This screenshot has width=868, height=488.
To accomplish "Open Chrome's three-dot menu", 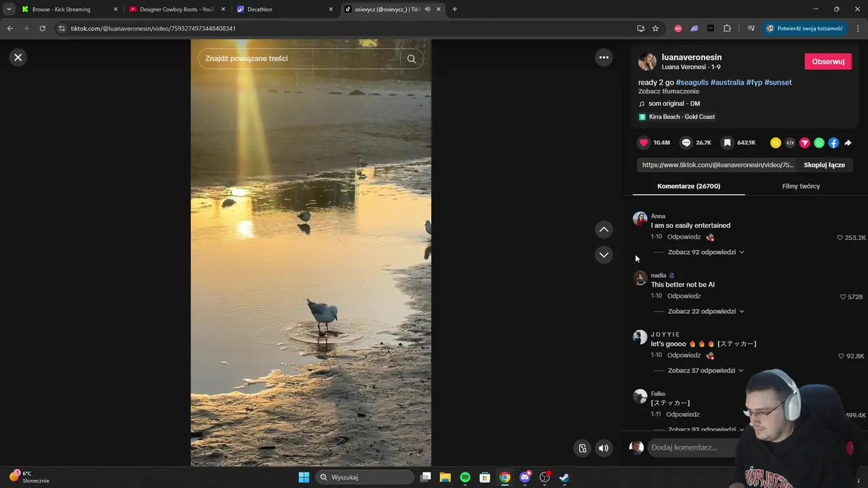I will coord(859,28).
